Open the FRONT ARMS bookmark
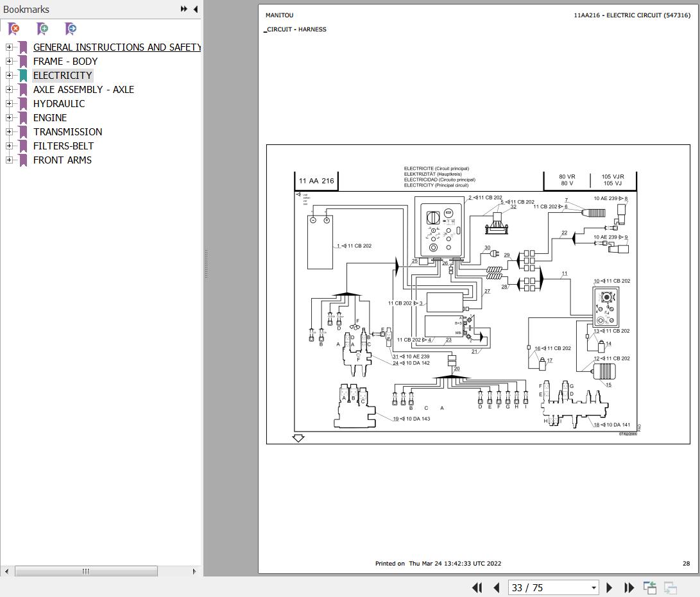This screenshot has height=597, width=700. (62, 160)
